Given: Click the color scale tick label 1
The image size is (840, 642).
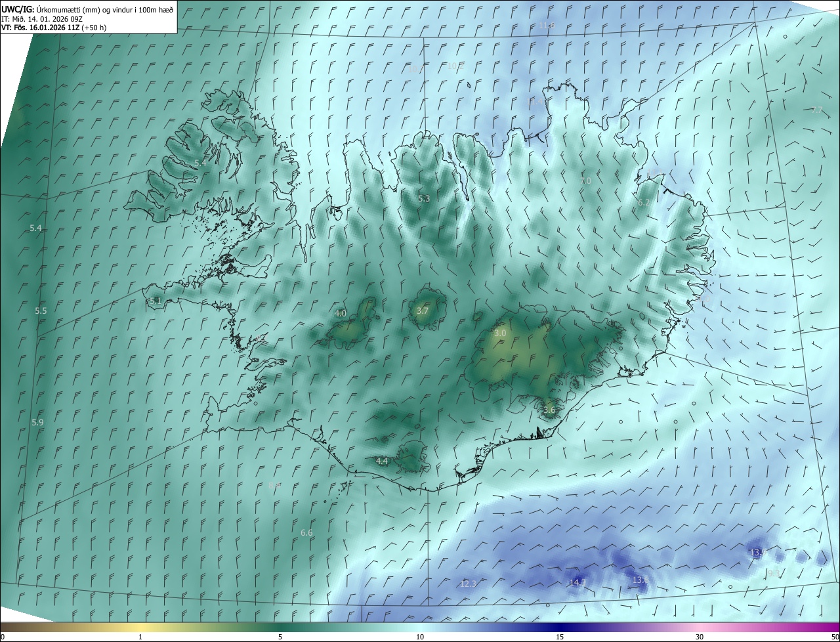Looking at the screenshot, I should click(140, 637).
